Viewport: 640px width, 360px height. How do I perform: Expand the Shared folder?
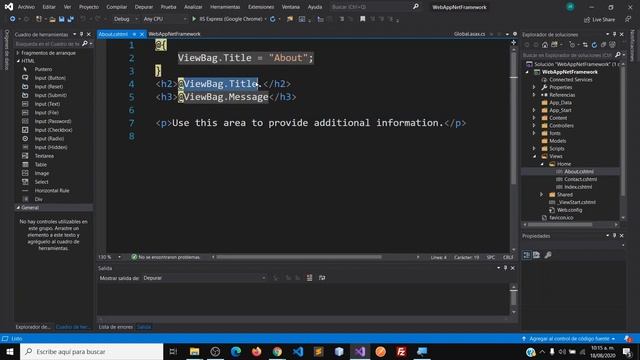tap(542, 195)
